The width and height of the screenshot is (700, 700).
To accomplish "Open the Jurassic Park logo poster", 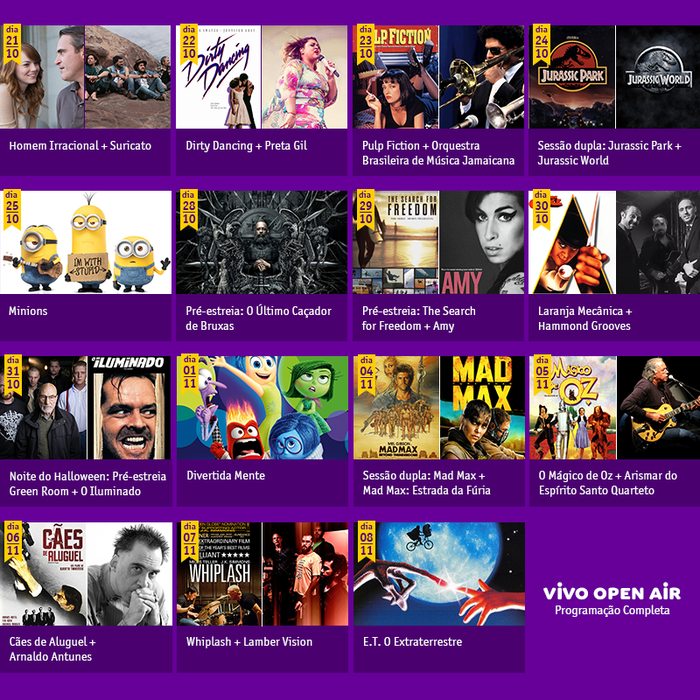I will [572, 77].
